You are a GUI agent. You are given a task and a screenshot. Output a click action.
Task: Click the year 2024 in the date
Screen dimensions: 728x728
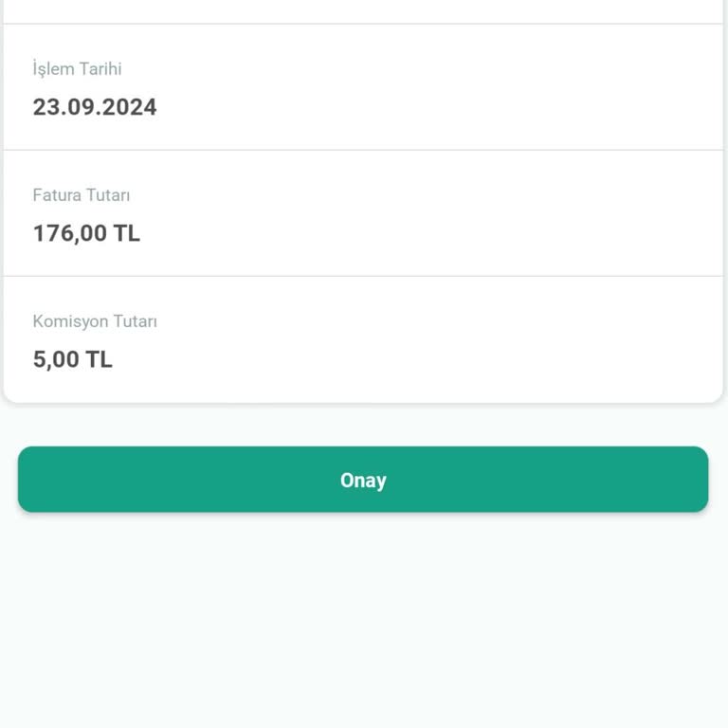(129, 107)
